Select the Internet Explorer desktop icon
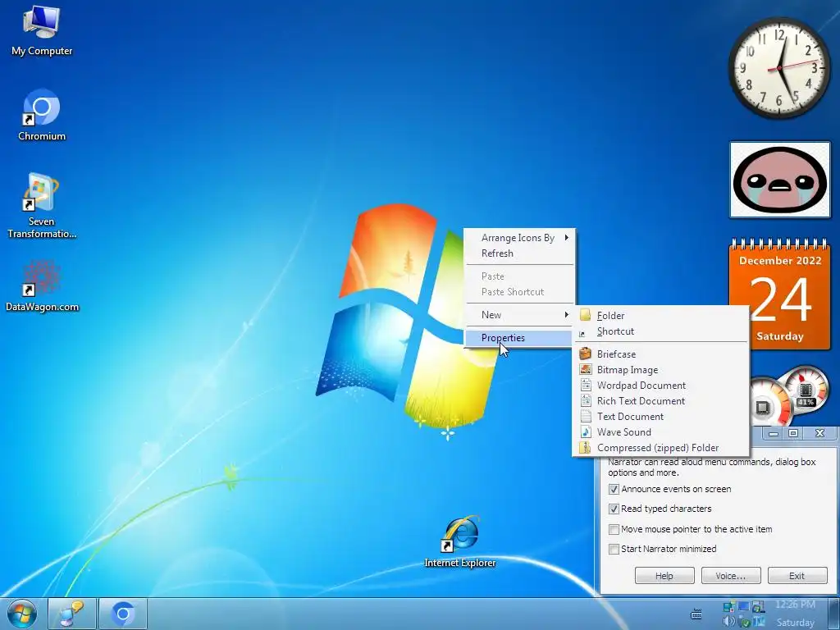This screenshot has height=630, width=840. click(x=459, y=541)
